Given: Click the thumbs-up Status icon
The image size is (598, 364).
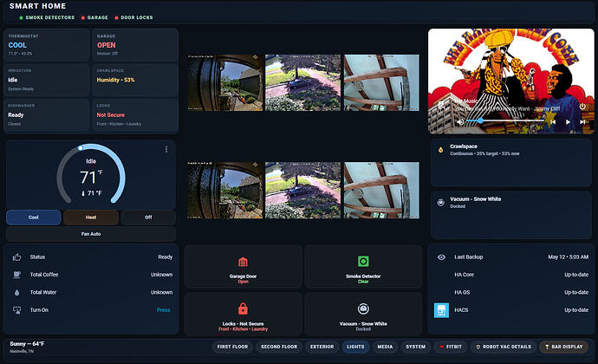Looking at the screenshot, I should tap(16, 257).
